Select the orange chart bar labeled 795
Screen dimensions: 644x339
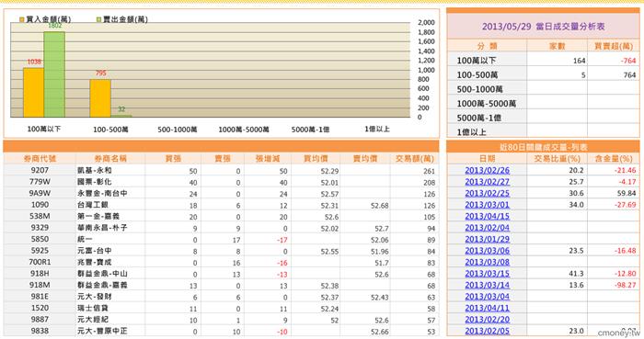(x=100, y=98)
